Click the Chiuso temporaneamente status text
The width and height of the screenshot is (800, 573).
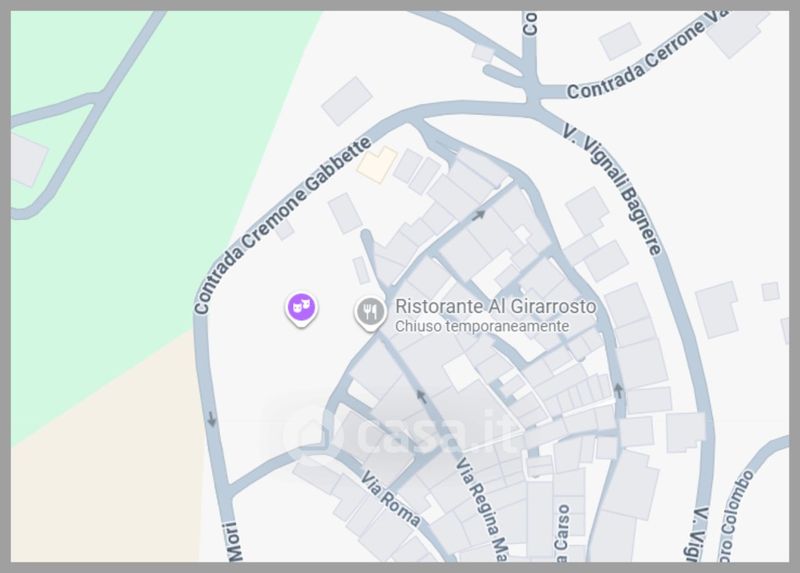[x=482, y=326]
